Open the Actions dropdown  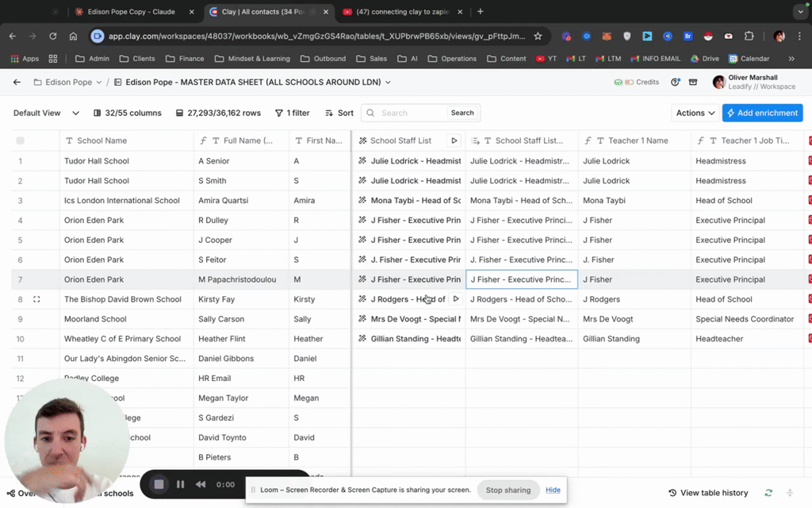695,113
